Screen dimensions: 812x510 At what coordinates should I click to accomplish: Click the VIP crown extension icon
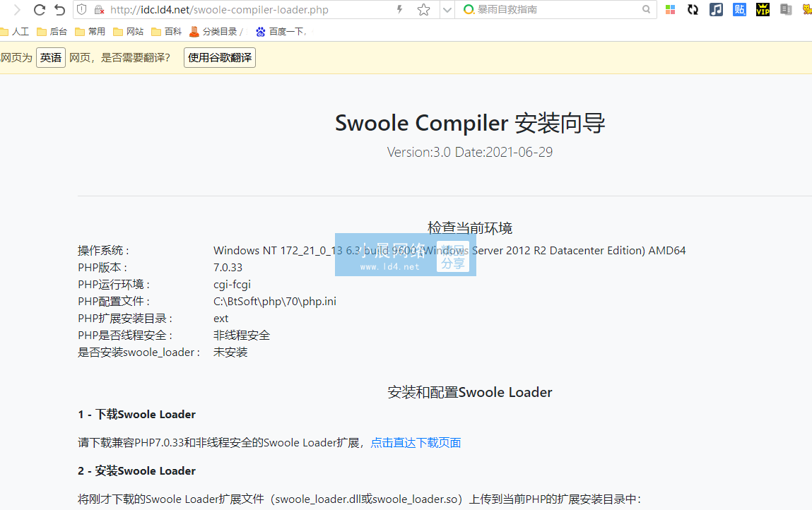(x=763, y=9)
